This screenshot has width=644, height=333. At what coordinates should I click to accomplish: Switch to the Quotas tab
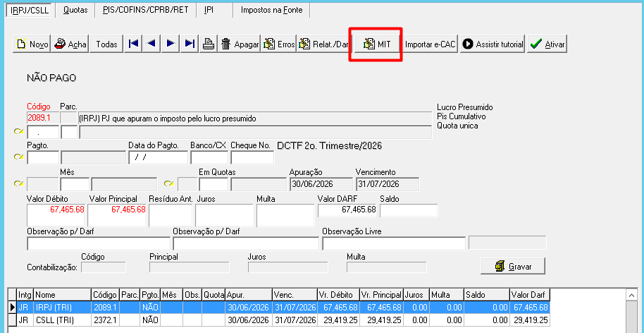coord(75,10)
